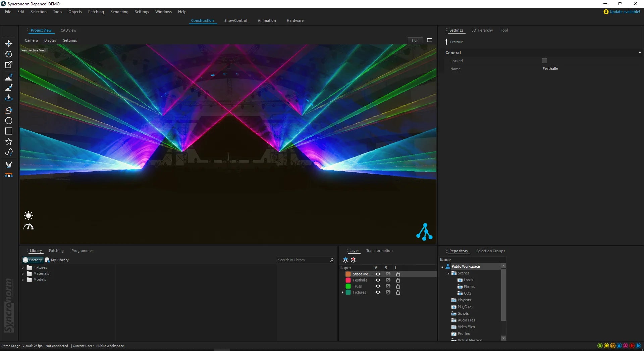This screenshot has width=644, height=351.
Task: Click the add layer icon
Action: [x=345, y=260]
